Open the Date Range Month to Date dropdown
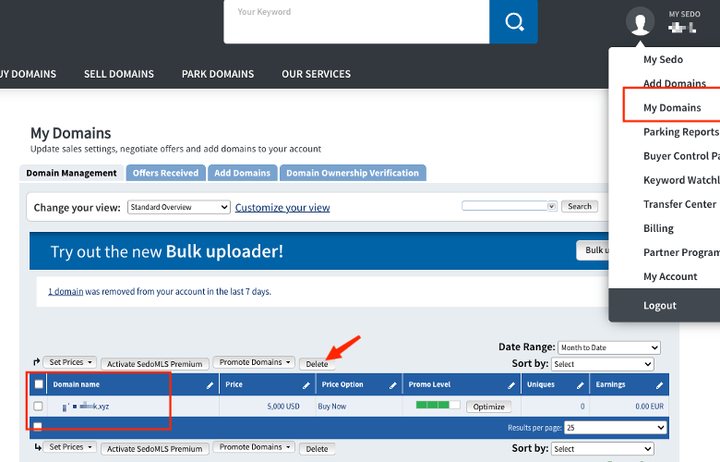 [x=609, y=348]
